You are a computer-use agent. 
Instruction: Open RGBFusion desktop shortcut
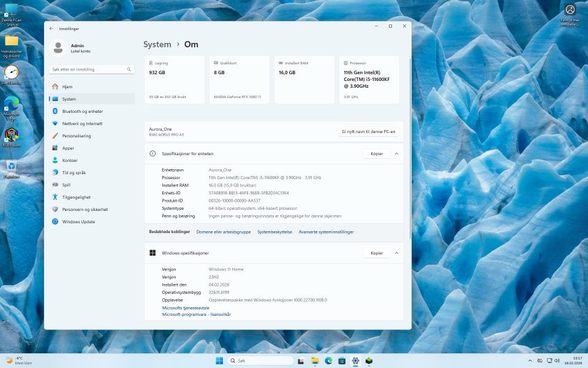[x=11, y=137]
